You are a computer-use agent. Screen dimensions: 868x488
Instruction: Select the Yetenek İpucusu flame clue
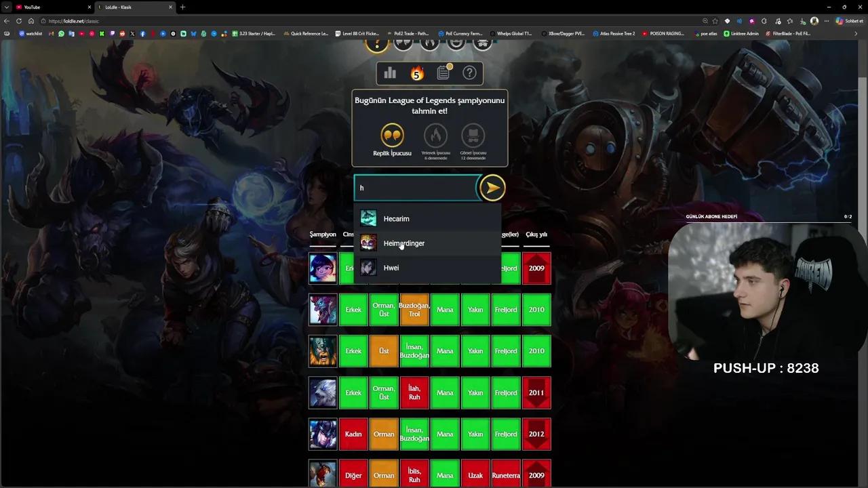coord(435,142)
